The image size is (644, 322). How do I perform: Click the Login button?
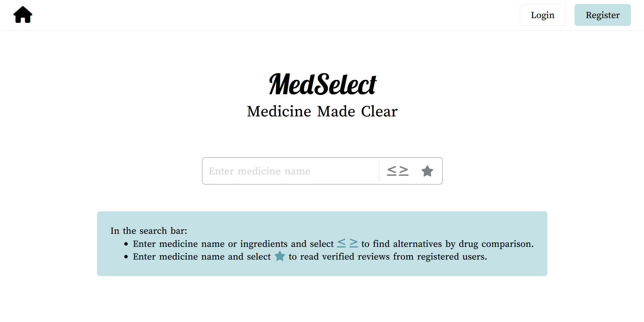pos(542,15)
